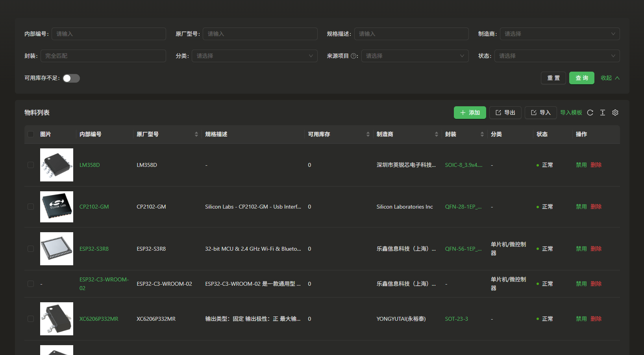Viewport: 644px width, 355px height.
Task: Click the green 添加 button
Action: pos(470,113)
